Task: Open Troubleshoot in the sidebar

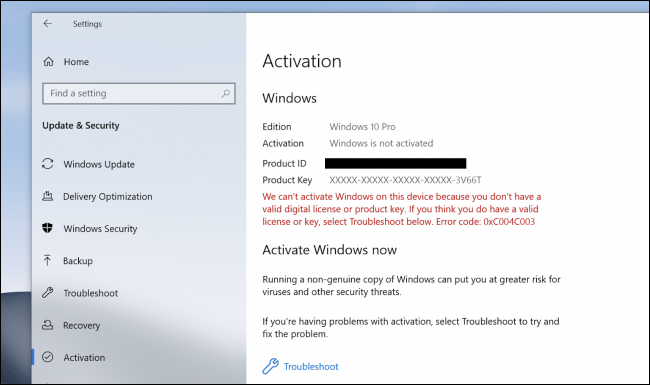Action: click(91, 293)
